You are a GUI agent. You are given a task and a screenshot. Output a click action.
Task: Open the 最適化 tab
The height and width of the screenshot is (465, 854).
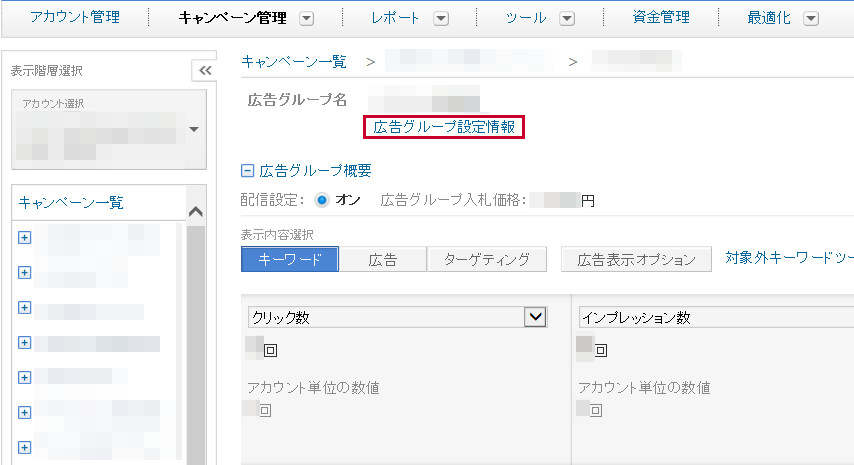click(768, 18)
